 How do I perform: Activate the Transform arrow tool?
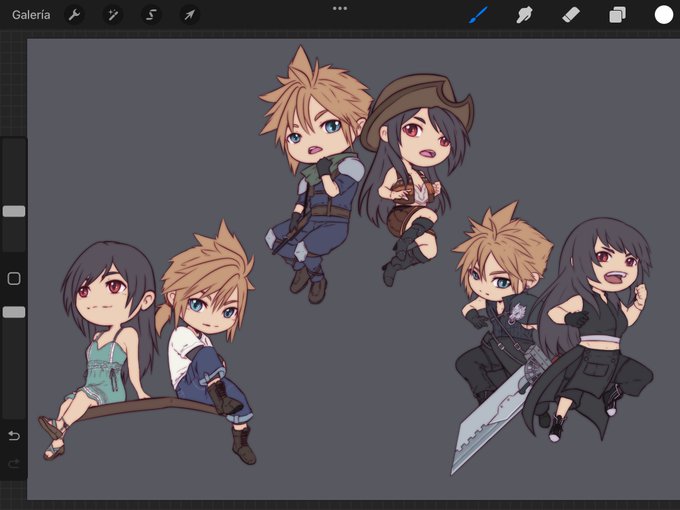pos(190,15)
